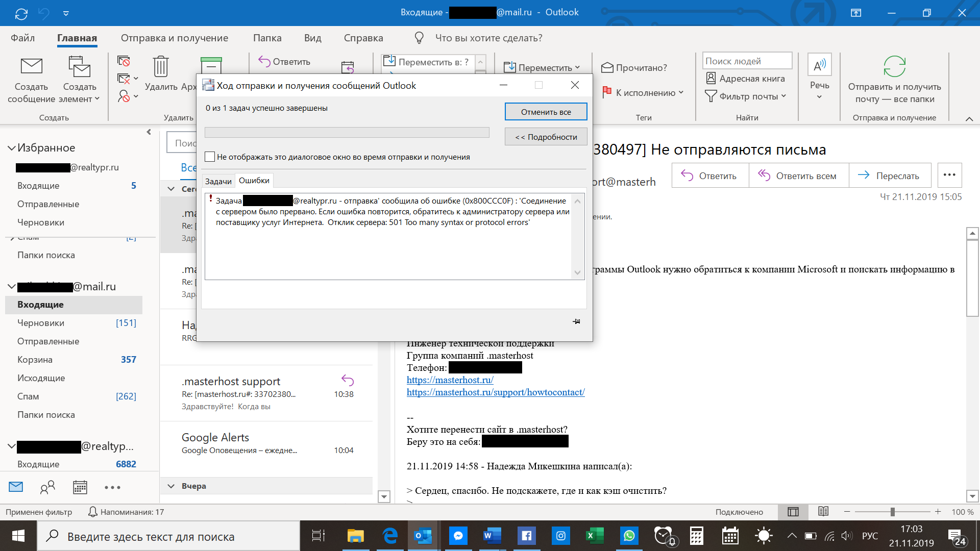980x551 pixels.
Task: Switch to normal view layout icon
Action: [x=793, y=512]
